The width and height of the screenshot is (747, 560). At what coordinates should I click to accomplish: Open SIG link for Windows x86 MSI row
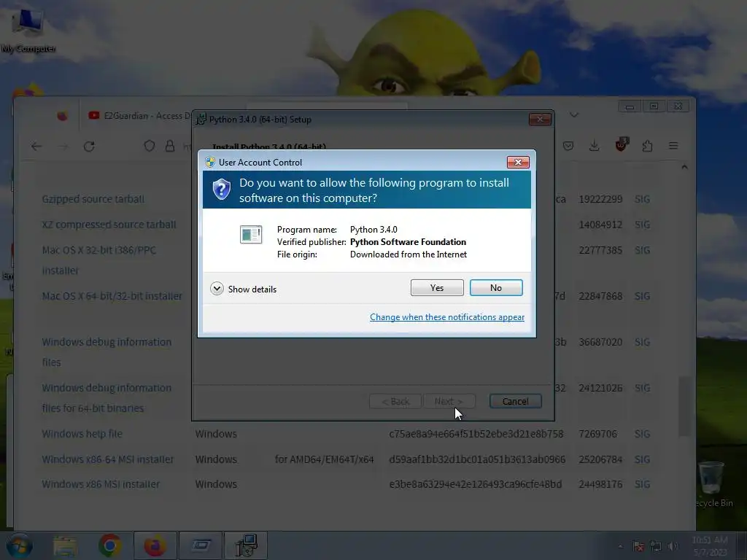pyautogui.click(x=642, y=484)
